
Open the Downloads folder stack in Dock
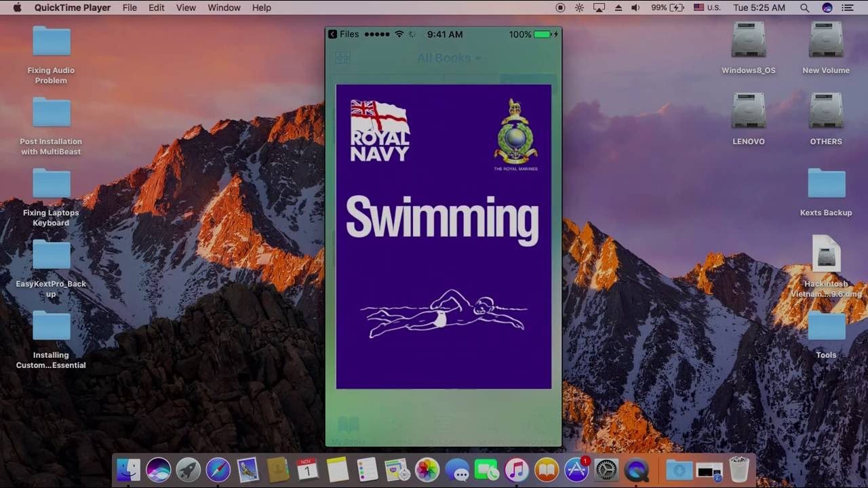coord(679,470)
